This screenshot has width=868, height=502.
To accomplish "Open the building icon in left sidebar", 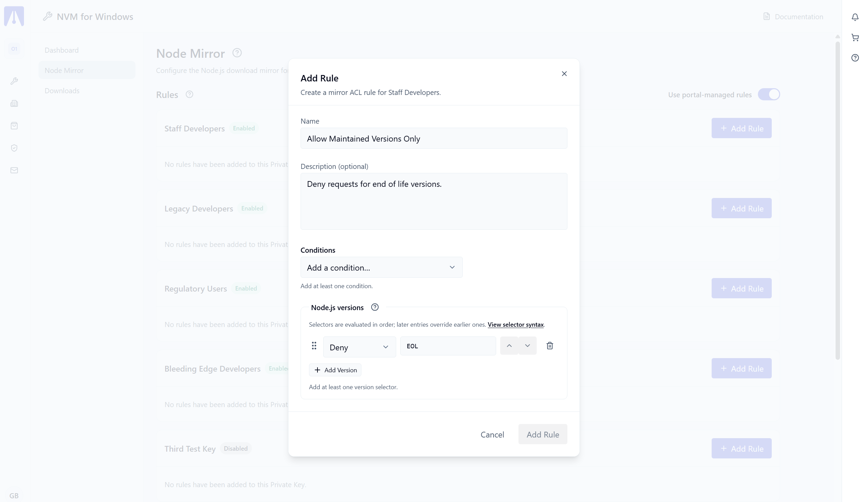I will (x=14, y=103).
